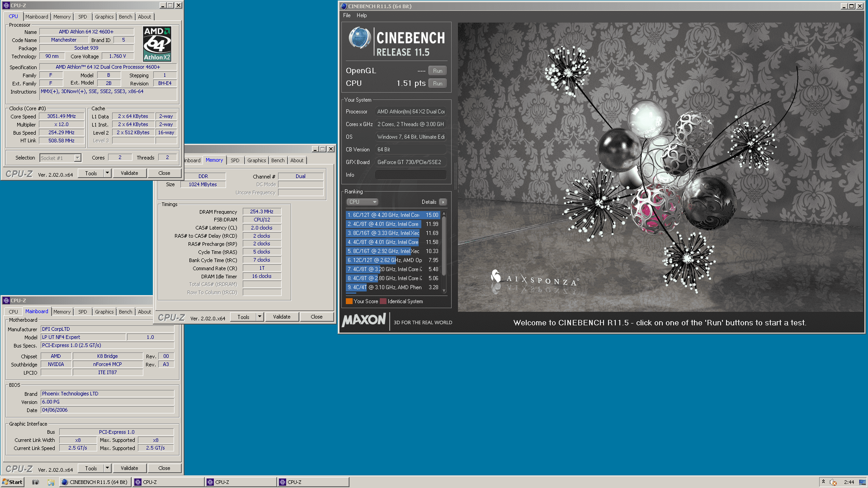
Task: Click the show desktop tray icon
Action: coord(862,482)
